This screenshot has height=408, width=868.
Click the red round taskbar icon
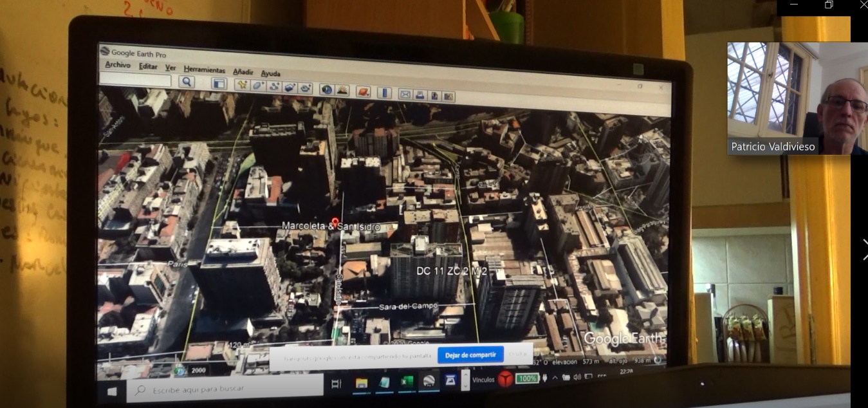tap(506, 380)
